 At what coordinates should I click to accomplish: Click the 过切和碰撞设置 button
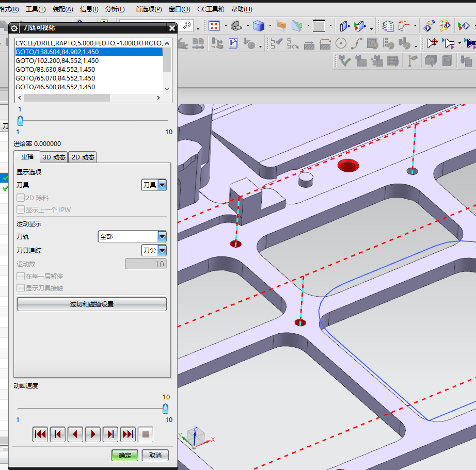92,304
